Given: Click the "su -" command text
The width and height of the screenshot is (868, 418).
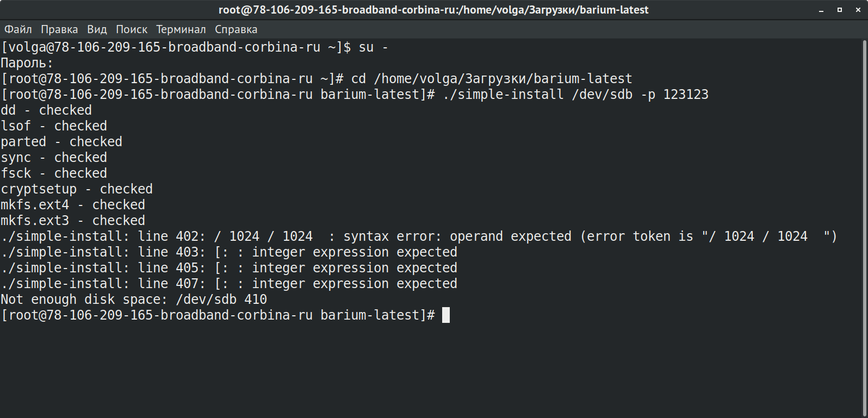Looking at the screenshot, I should point(373,47).
